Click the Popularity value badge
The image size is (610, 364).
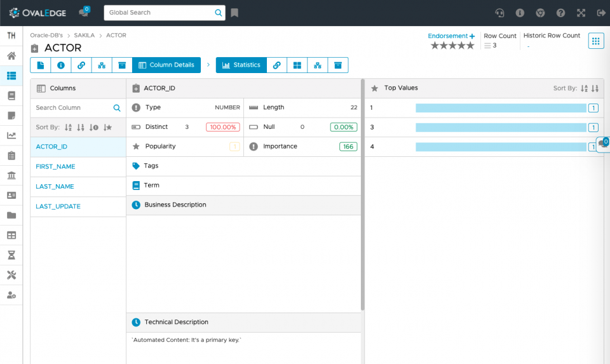coord(234,147)
